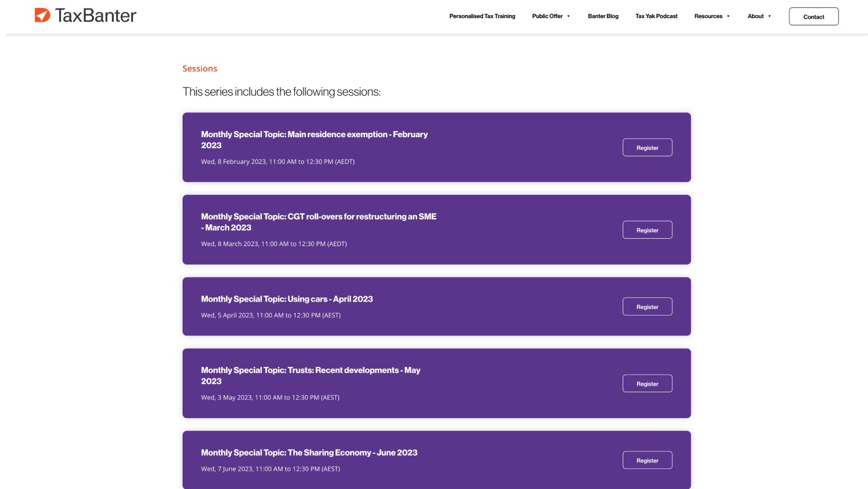Click the TaxBanter logo icon
Viewport: 868px width, 489px height.
(42, 15)
